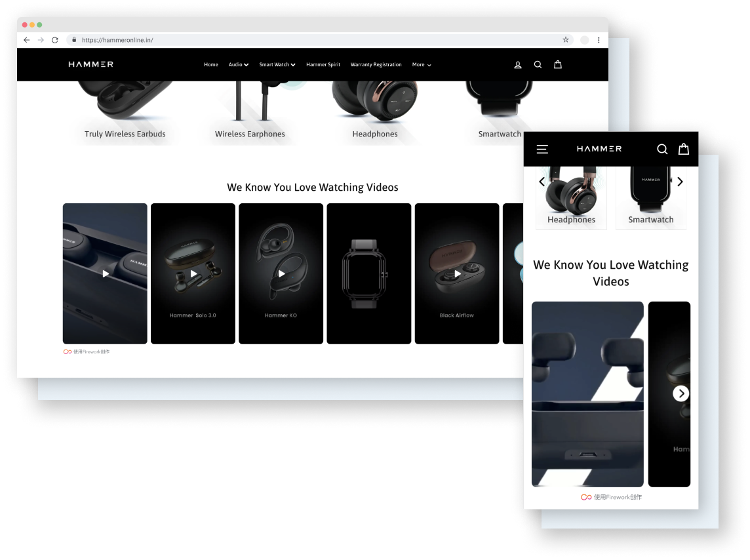
Task: Open the Warranty Registration menu item
Action: tap(376, 64)
